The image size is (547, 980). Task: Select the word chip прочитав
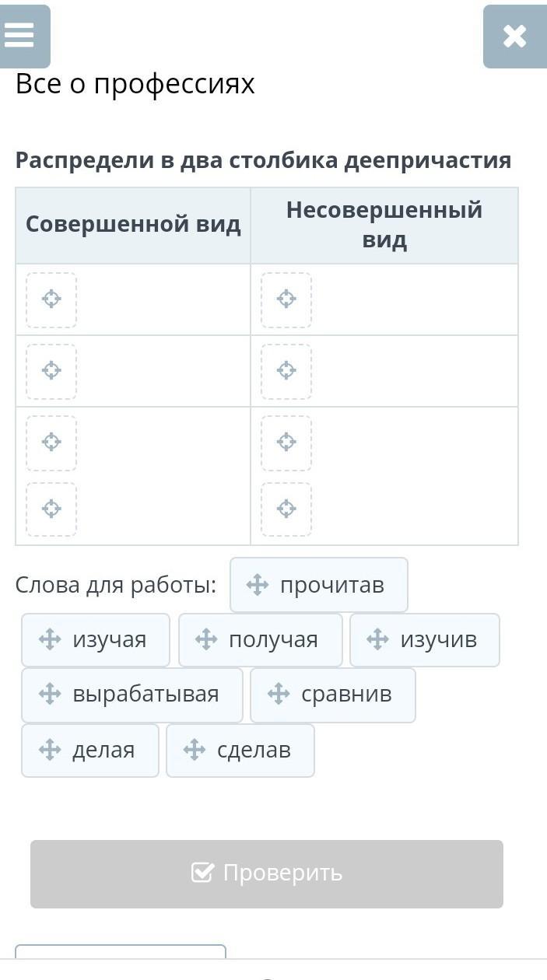click(x=319, y=585)
